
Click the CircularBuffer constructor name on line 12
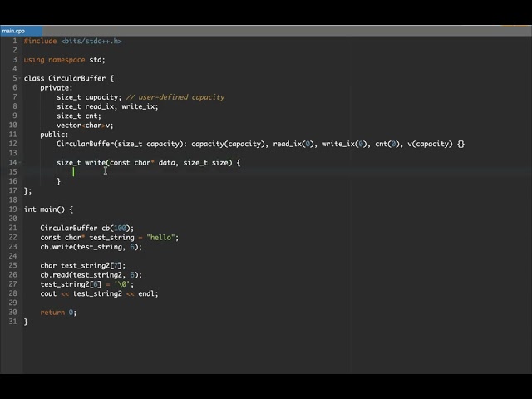(85, 144)
